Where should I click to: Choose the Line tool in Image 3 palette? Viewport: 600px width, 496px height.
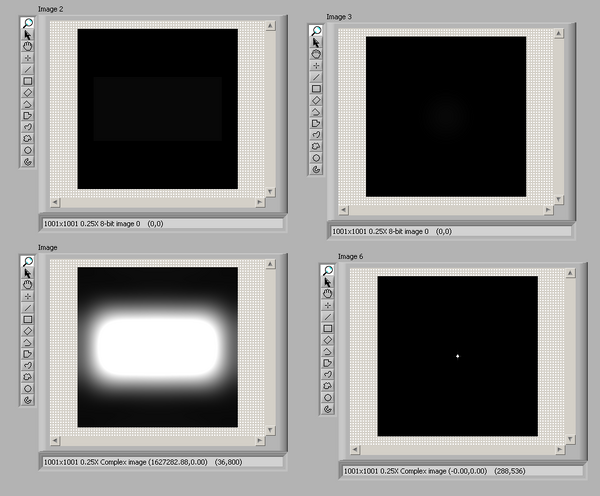317,76
